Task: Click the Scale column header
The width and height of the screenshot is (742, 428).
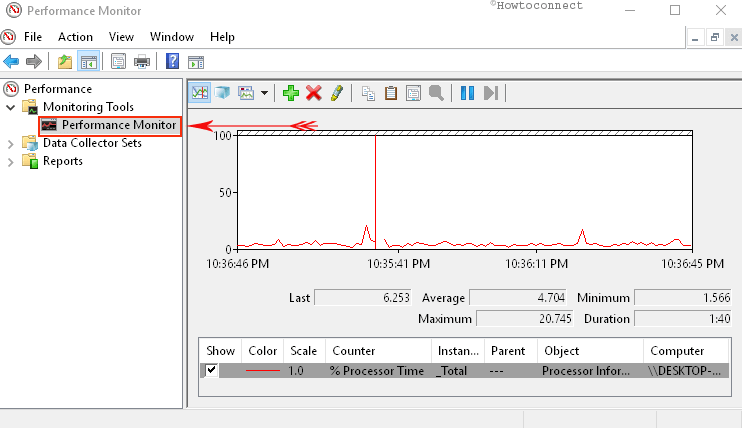Action: (x=303, y=351)
